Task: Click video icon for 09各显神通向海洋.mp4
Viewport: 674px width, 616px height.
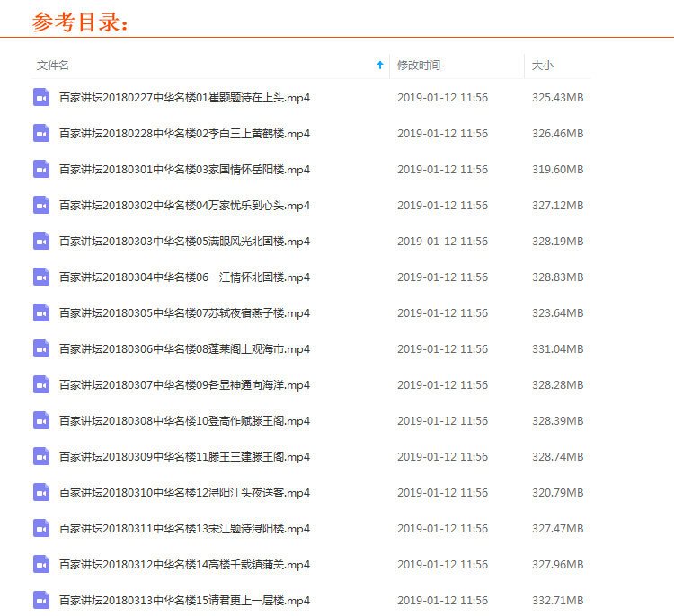Action: pyautogui.click(x=41, y=384)
